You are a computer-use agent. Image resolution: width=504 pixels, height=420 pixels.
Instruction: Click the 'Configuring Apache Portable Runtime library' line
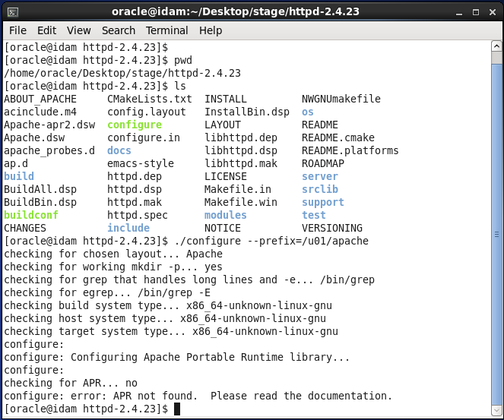tap(177, 357)
